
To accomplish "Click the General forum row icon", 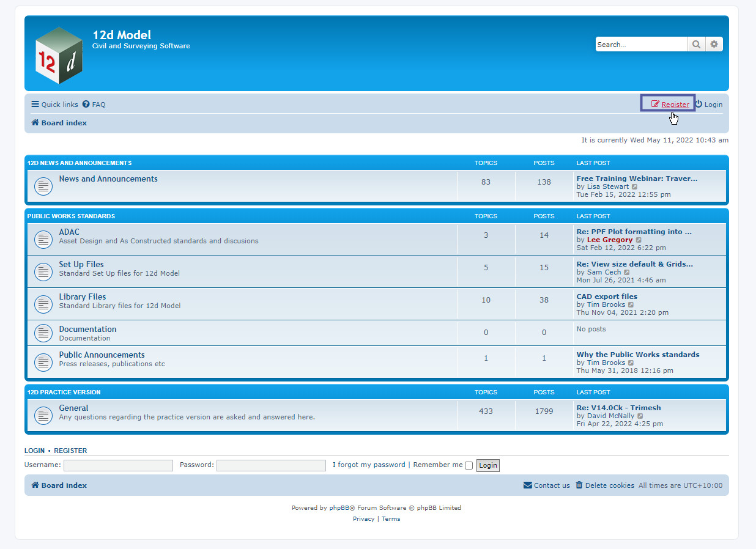I will (43, 416).
